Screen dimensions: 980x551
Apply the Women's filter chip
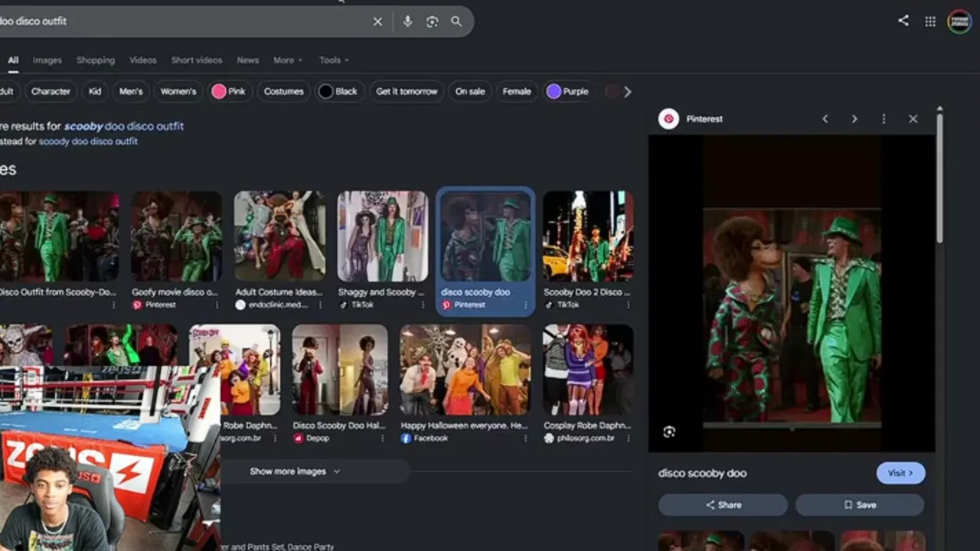pos(178,92)
